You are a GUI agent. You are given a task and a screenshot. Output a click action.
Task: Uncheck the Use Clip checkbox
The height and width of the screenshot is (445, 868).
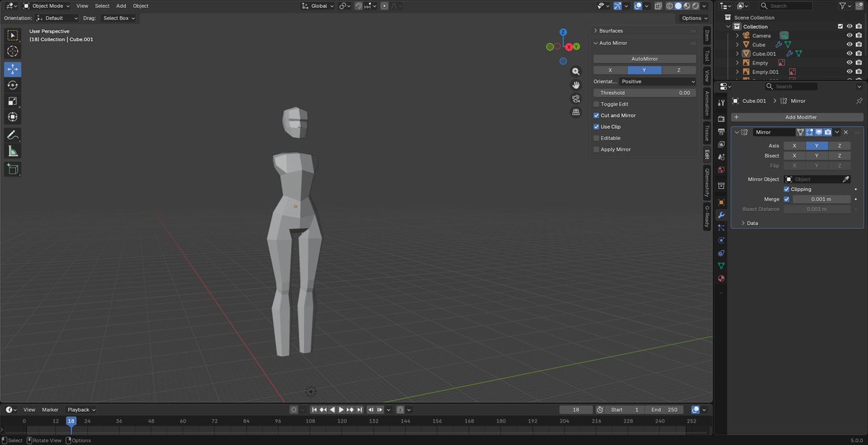pyautogui.click(x=597, y=127)
